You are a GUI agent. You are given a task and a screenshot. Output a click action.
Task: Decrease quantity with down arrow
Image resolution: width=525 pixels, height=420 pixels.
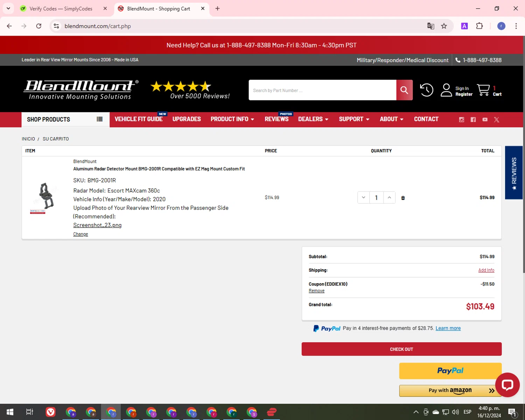pyautogui.click(x=364, y=197)
